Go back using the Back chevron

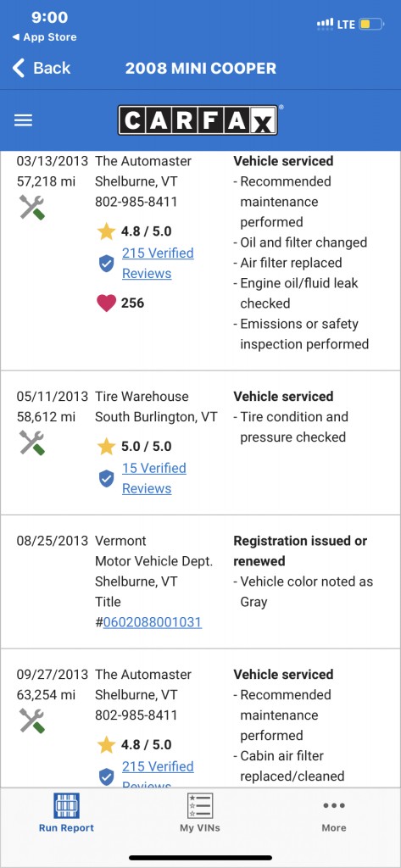point(41,68)
